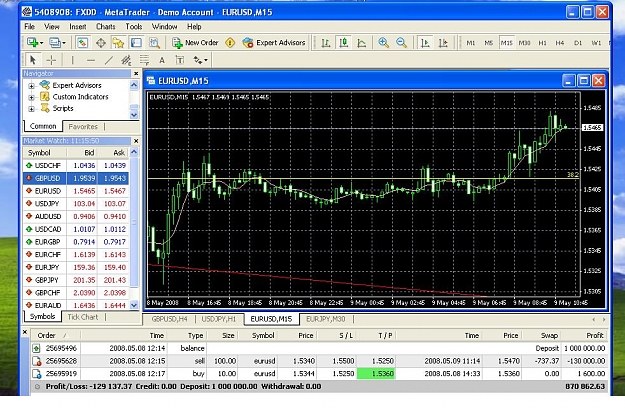Toggle the Data Window crosshair-diamond icon

(x=101, y=43)
